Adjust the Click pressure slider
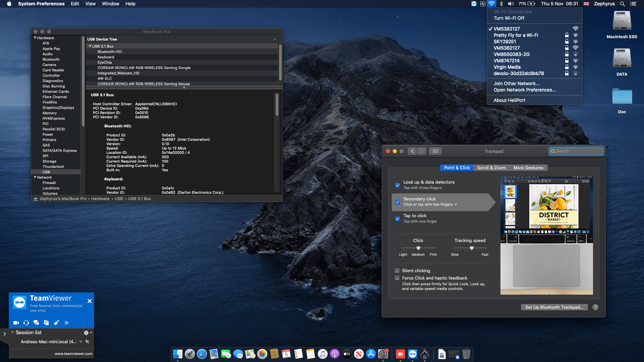The image size is (644, 362). [x=418, y=248]
